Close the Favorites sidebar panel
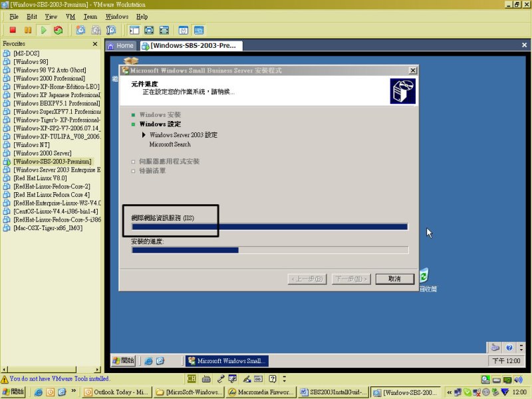 95,44
